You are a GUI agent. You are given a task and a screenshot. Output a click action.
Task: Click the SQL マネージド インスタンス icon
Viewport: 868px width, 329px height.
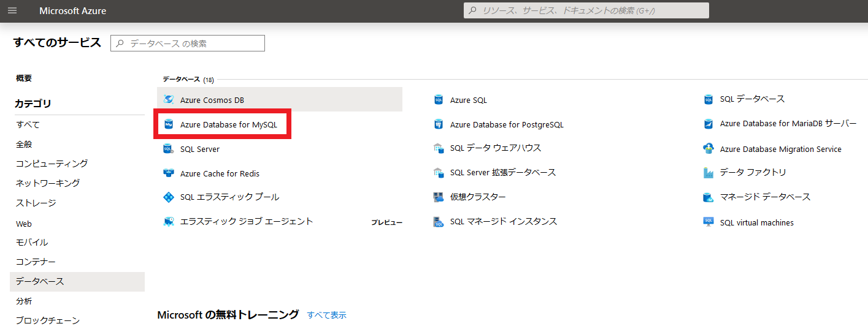pyautogui.click(x=439, y=222)
